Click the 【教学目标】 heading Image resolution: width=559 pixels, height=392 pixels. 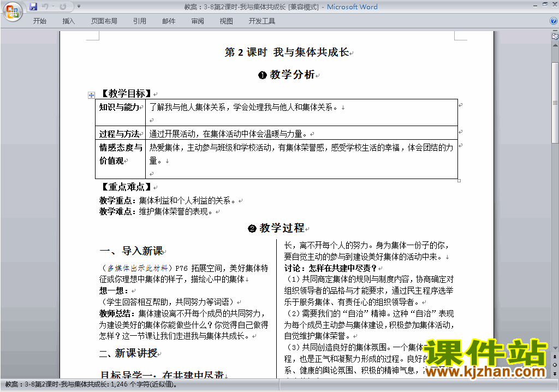point(127,94)
